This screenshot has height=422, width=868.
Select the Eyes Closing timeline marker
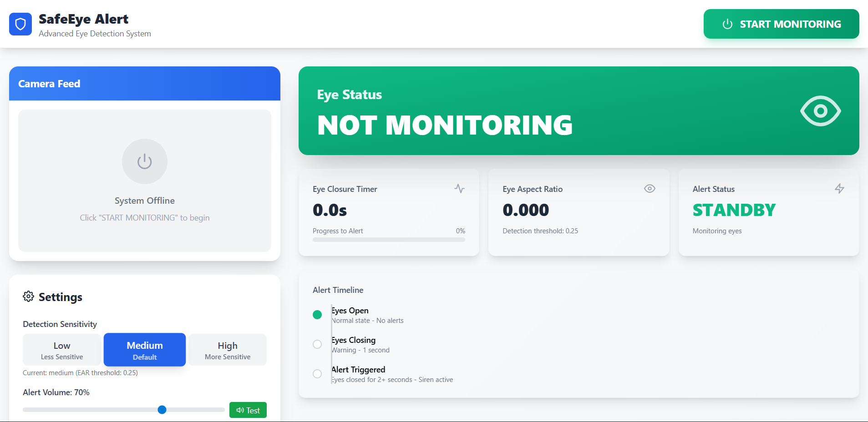pos(317,344)
